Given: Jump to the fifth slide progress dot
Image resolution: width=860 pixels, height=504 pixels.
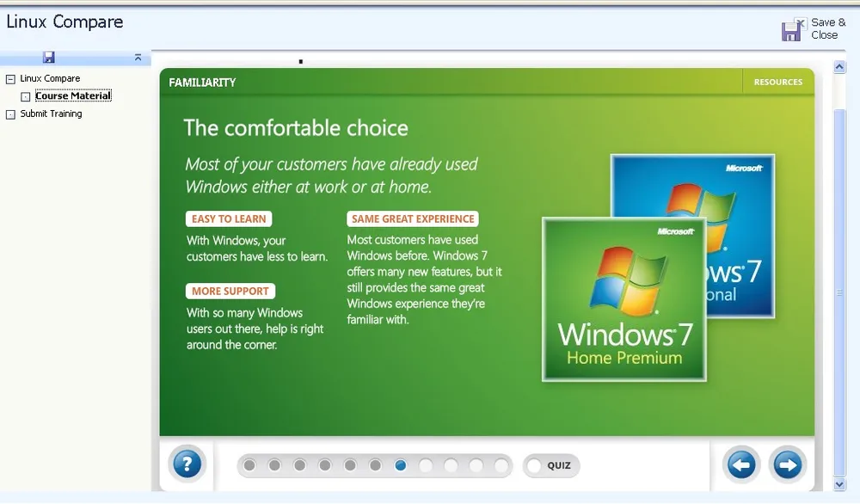Looking at the screenshot, I should pos(351,465).
